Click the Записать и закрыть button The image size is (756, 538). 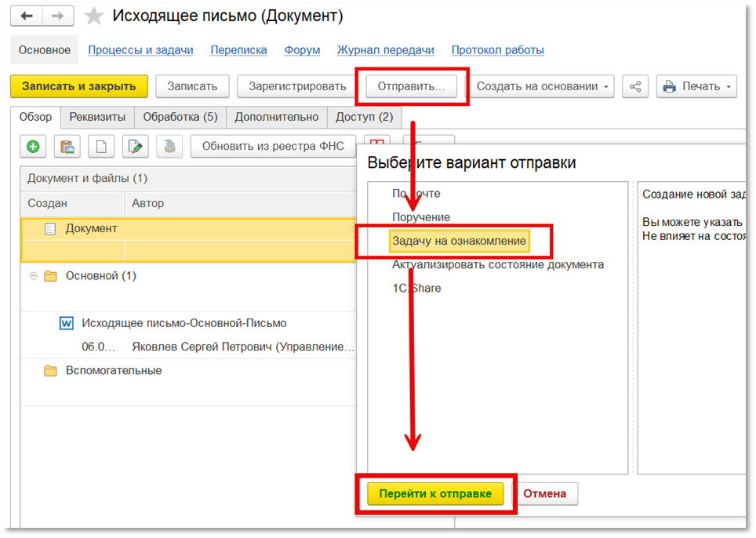pos(79,87)
